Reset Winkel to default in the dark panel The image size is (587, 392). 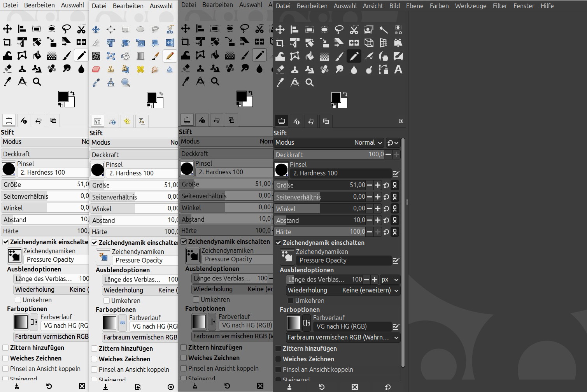(x=386, y=209)
